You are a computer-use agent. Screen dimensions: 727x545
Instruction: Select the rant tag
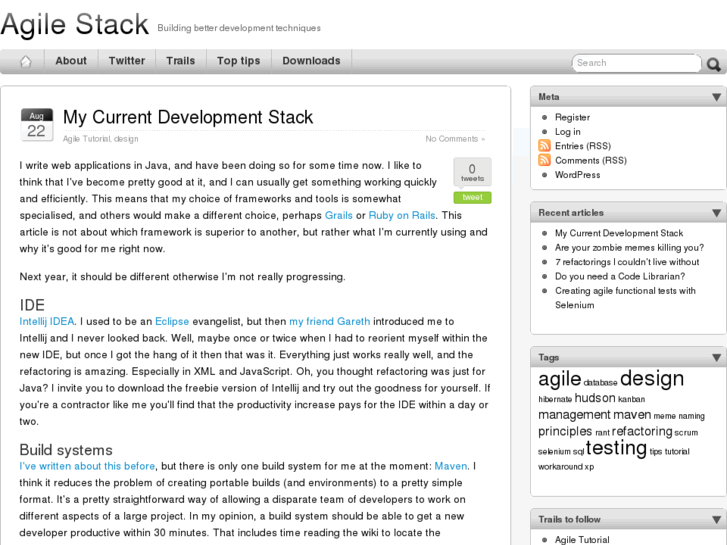click(x=602, y=433)
